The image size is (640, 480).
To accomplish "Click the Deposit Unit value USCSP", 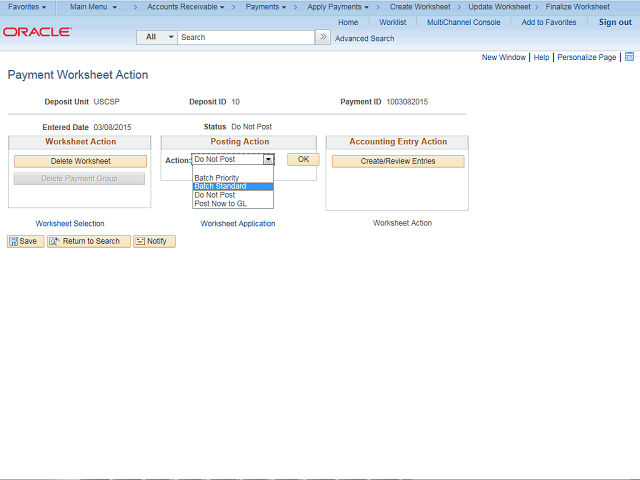I will [x=107, y=102].
